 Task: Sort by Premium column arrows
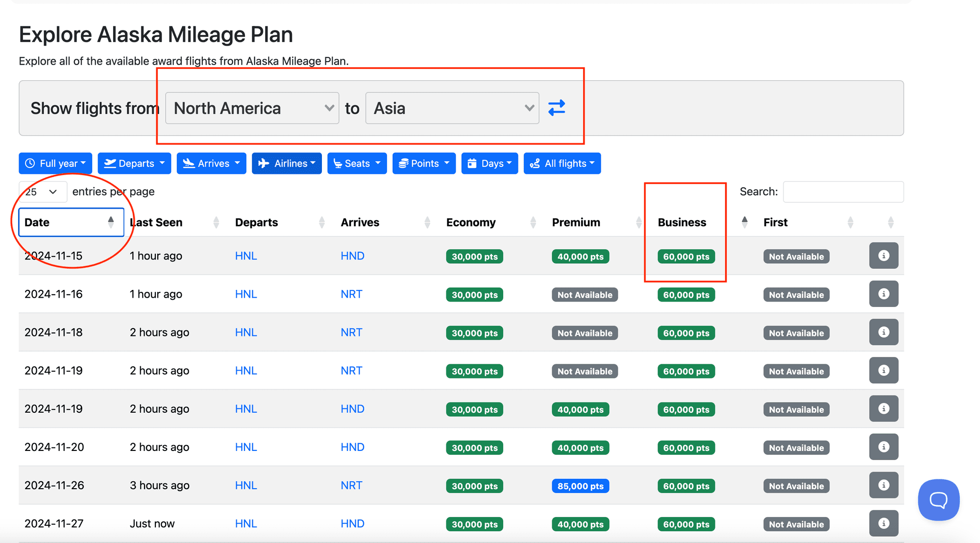[x=638, y=222]
